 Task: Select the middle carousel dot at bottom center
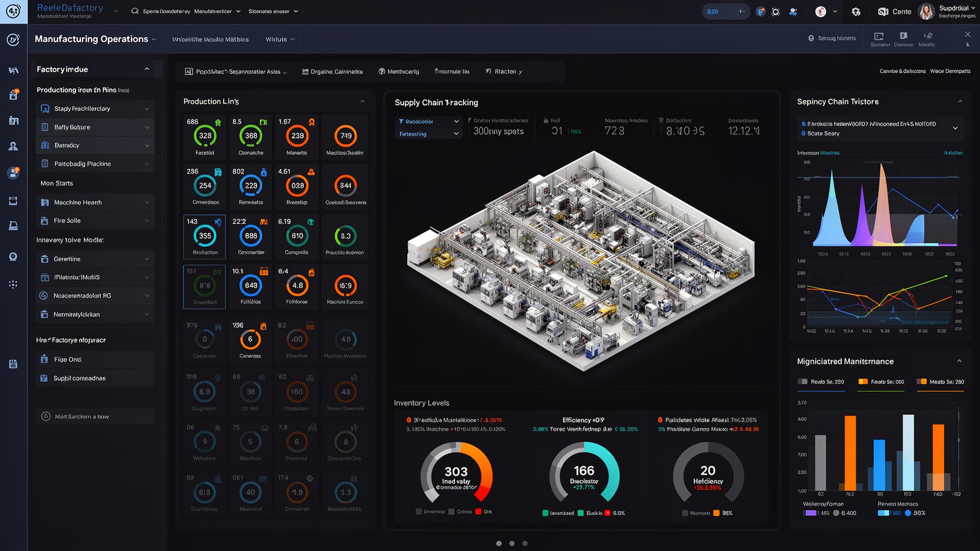click(x=511, y=543)
